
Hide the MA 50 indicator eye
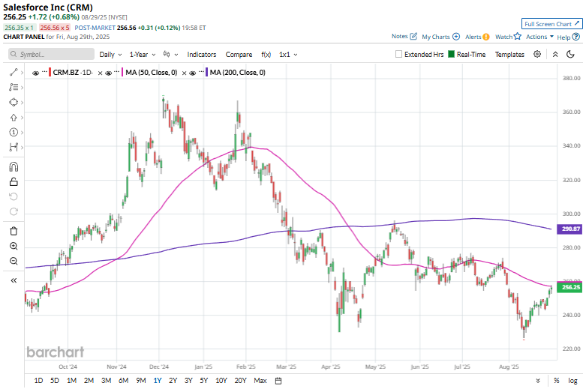(108, 73)
